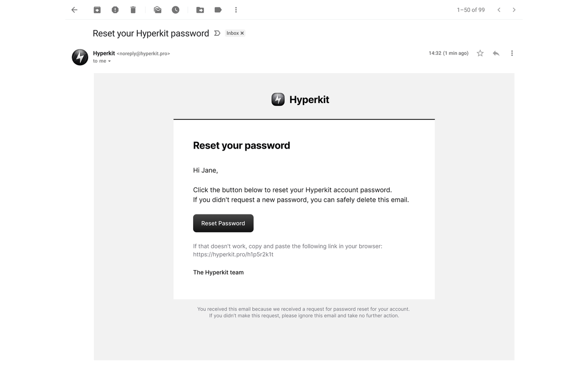Click the Reset Password button
The width and height of the screenshot is (588, 368).
click(223, 223)
